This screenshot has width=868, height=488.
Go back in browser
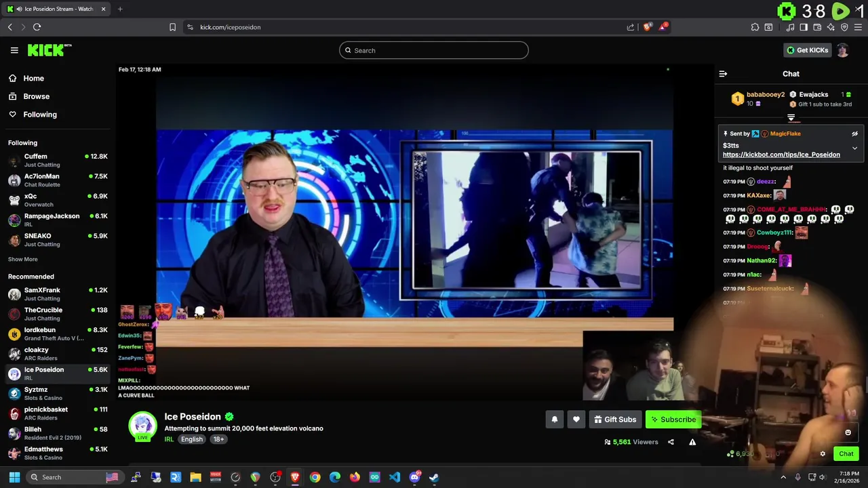9,27
